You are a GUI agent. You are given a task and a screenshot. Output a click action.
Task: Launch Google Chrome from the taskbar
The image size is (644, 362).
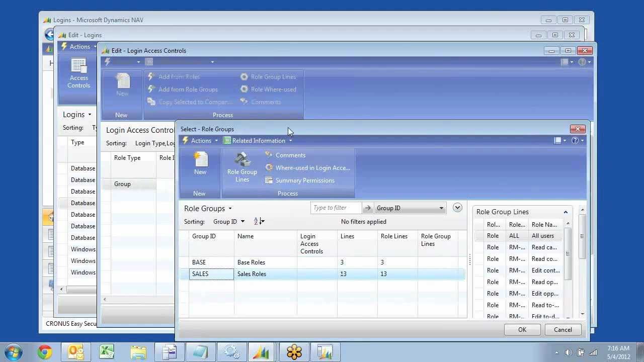(x=45, y=352)
